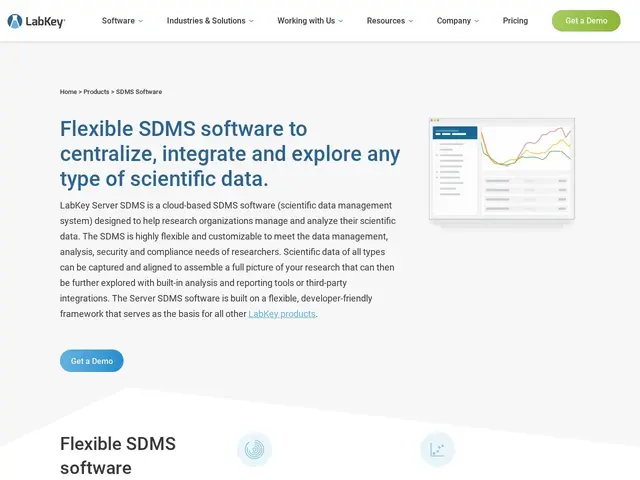Expand the Working with Us chevron

341,21
